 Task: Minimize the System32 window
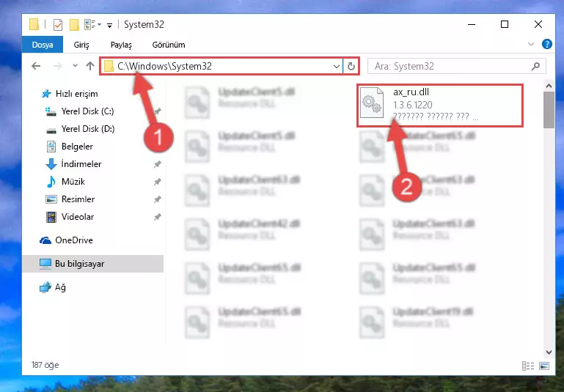tap(472, 24)
